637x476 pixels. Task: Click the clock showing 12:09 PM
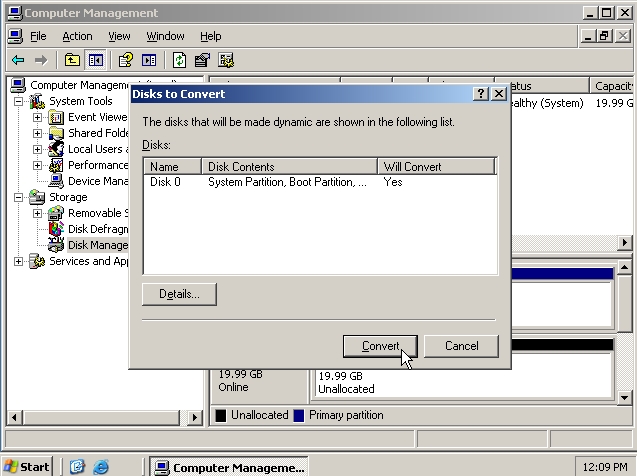point(604,467)
